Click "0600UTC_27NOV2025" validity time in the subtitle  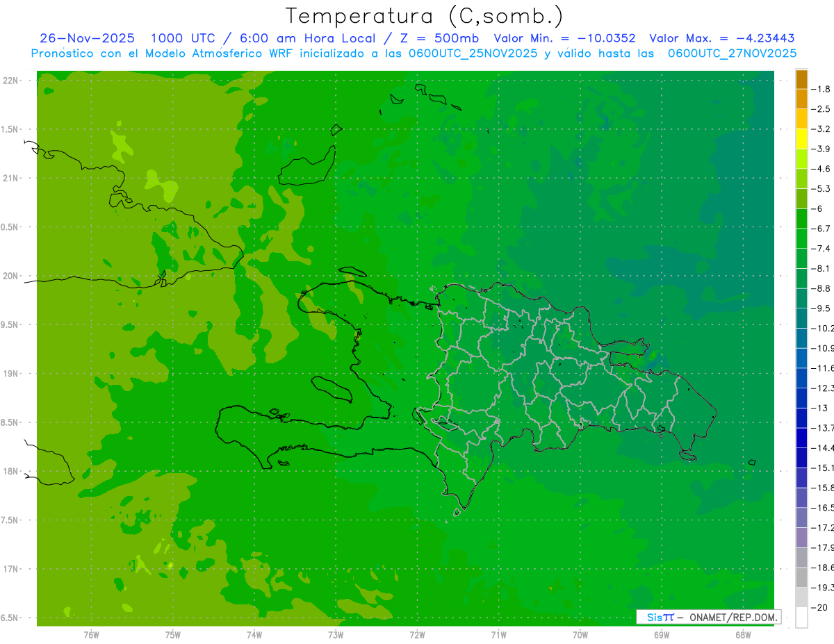click(732, 53)
